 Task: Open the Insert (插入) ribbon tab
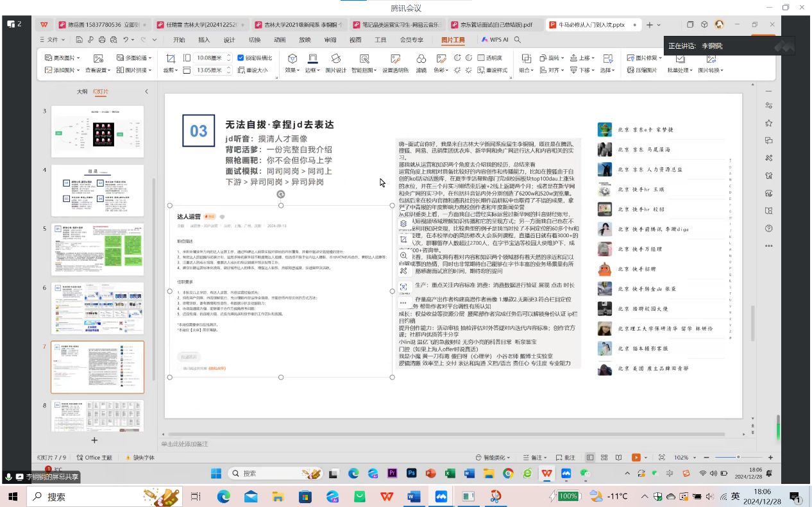point(204,40)
